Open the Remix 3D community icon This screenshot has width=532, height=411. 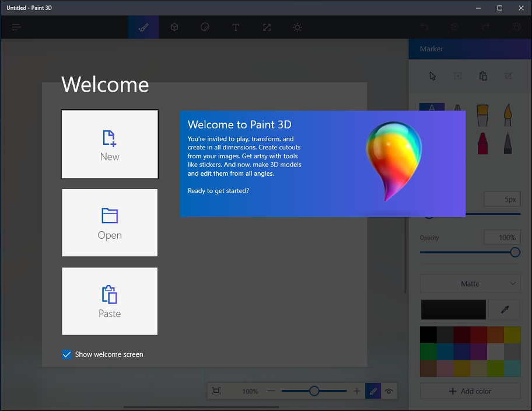coord(516,27)
